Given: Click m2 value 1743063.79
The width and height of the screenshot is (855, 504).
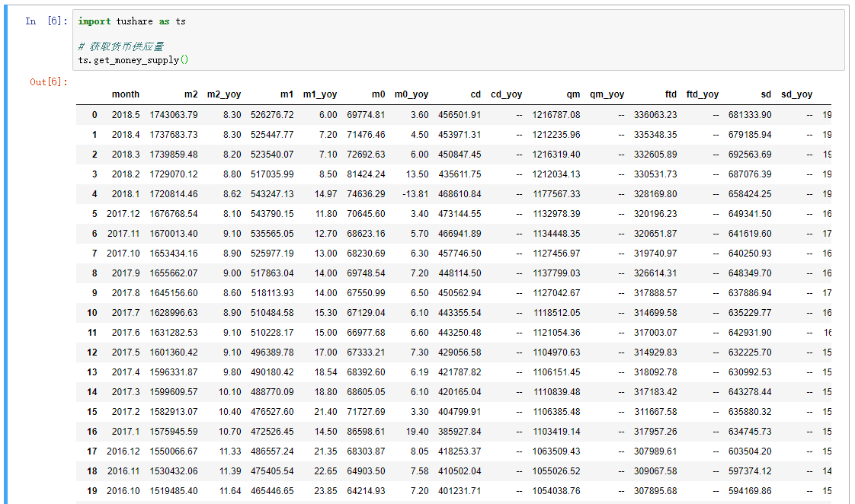Looking at the screenshot, I should [x=174, y=115].
